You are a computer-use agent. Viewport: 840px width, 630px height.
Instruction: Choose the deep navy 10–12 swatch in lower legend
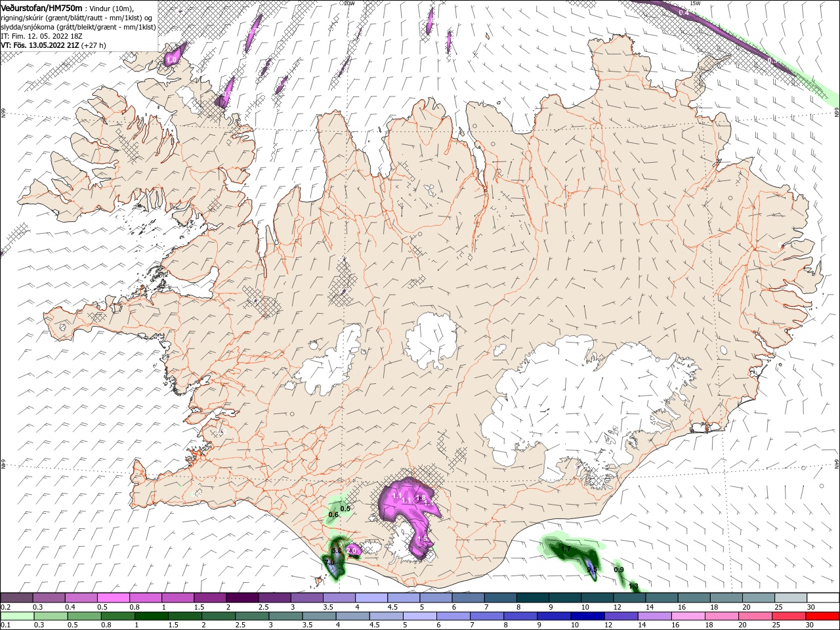point(587,616)
